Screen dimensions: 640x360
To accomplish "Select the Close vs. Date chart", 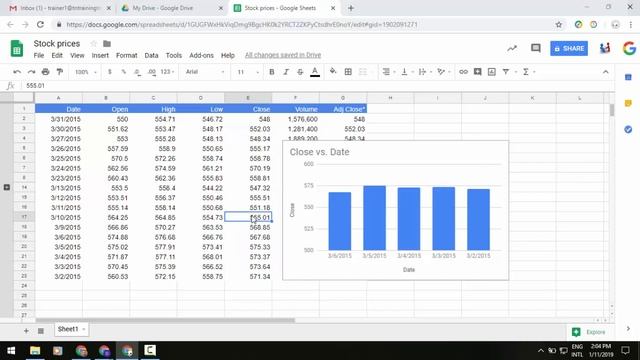I will [396, 211].
